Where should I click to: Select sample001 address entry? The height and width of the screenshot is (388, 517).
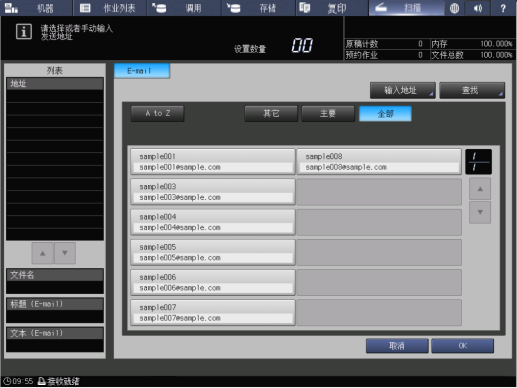click(x=213, y=161)
